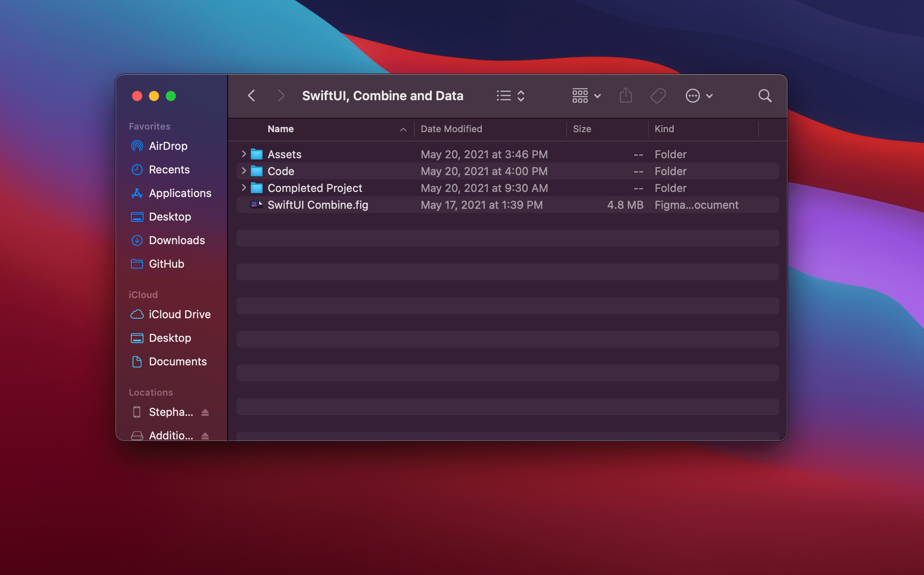Click the forward navigation arrow
The image size is (924, 575).
tap(281, 96)
